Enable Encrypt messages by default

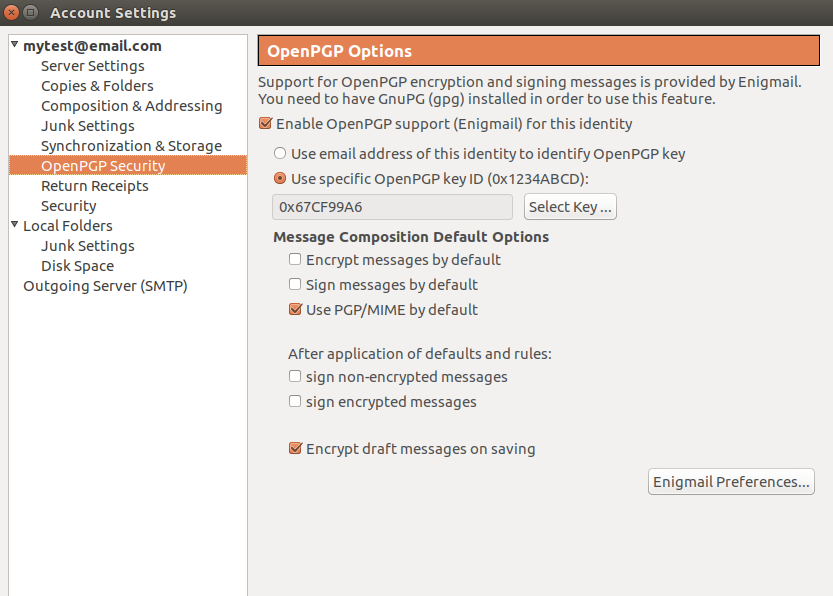pyautogui.click(x=295, y=259)
